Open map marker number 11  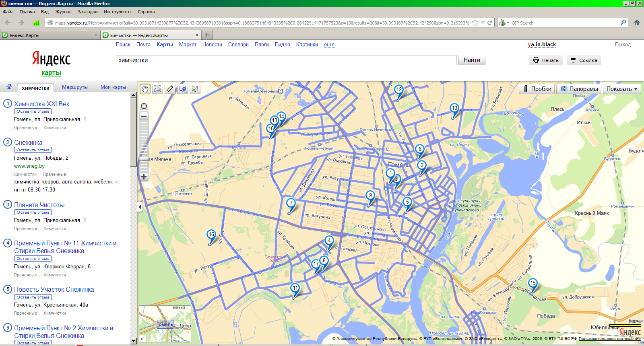coord(295,288)
